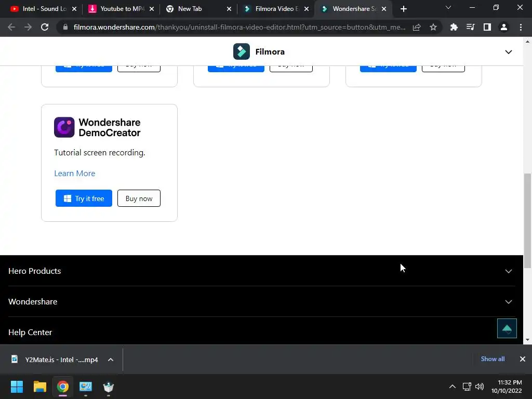This screenshot has width=532, height=399.
Task: Expand the Wondershare footer section
Action: [262, 302]
